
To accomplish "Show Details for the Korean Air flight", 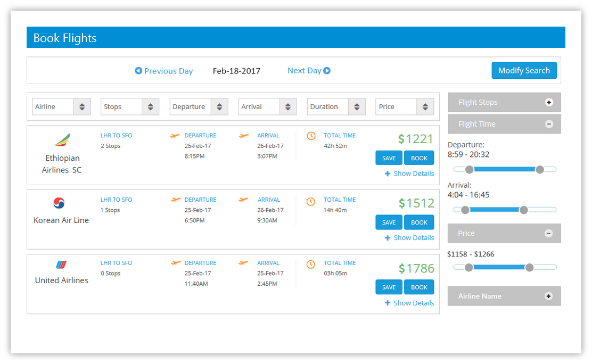I will click(x=409, y=238).
